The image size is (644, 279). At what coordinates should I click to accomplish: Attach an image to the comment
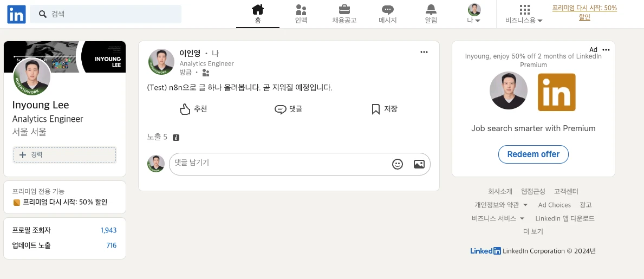coord(419,164)
